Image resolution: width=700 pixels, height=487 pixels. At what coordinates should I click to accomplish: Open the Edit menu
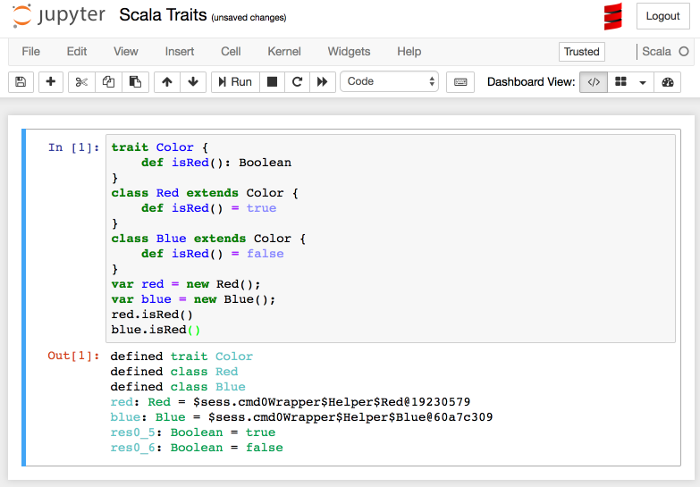point(77,52)
